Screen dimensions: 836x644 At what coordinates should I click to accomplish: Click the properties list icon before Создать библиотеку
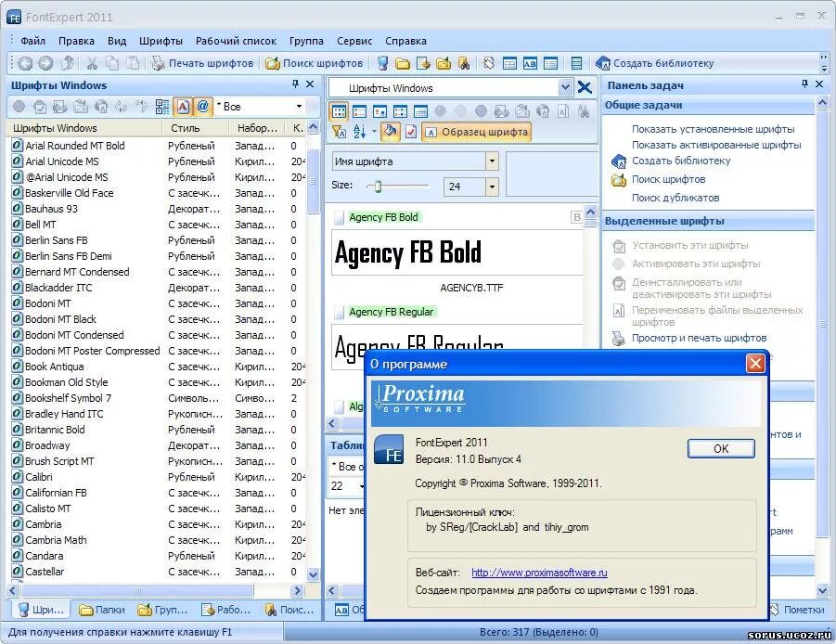pos(576,63)
